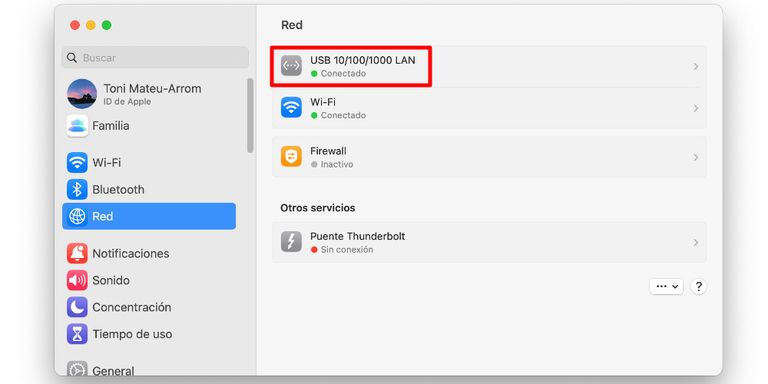Click Toni Mateu-Arrom profile picture
This screenshot has height=384, width=768.
point(82,94)
